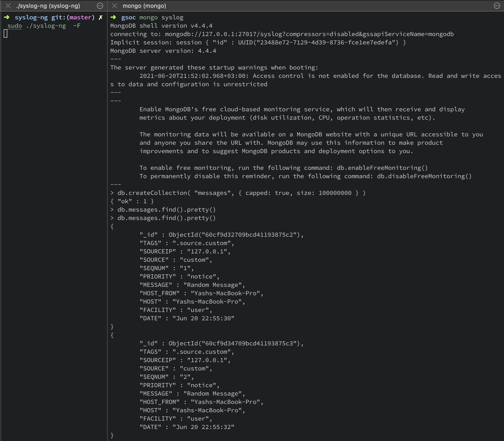This screenshot has height=441, width=504.
Task: Close the syslog-ng terminal tab
Action: pyautogui.click(x=8, y=6)
